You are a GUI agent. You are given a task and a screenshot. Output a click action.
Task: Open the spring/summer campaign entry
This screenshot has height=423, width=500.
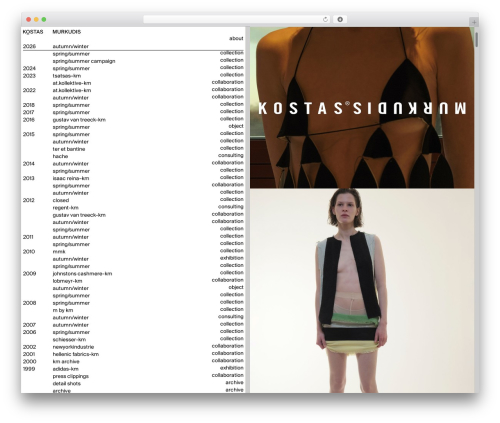pos(84,61)
